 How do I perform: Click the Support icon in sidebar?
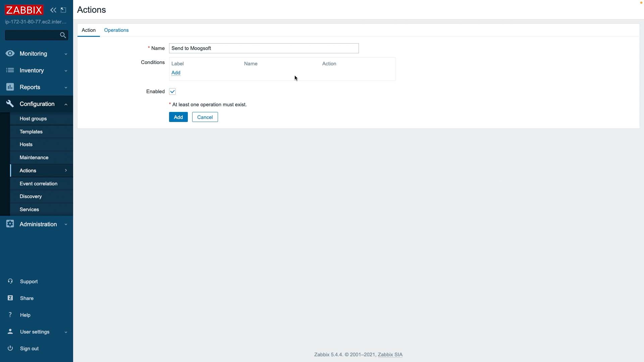[10, 281]
